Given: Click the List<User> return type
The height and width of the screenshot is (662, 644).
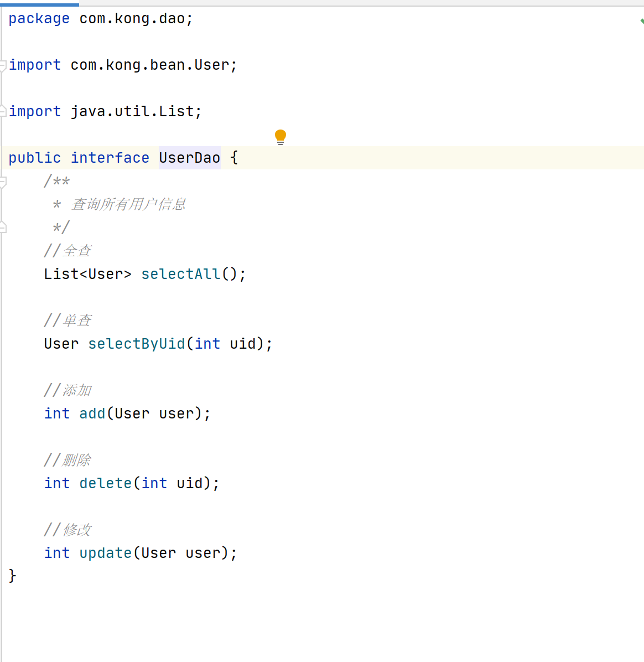Looking at the screenshot, I should coord(88,275).
